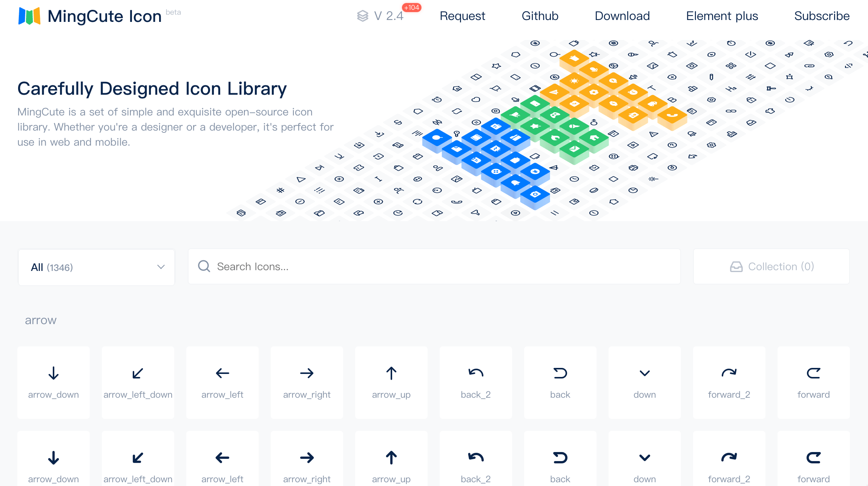Open the V 2.4 version layers icon
The image size is (868, 486).
363,16
